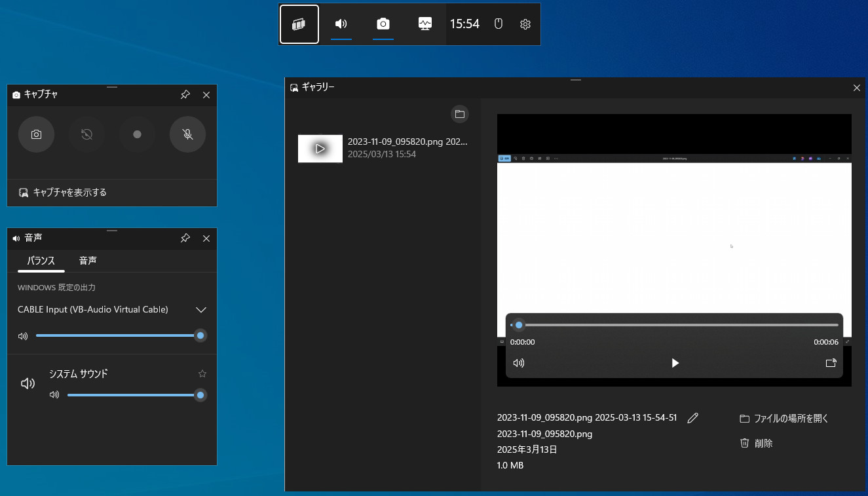868x496 pixels.
Task: Take a screenshot with the camera button
Action: coord(36,134)
